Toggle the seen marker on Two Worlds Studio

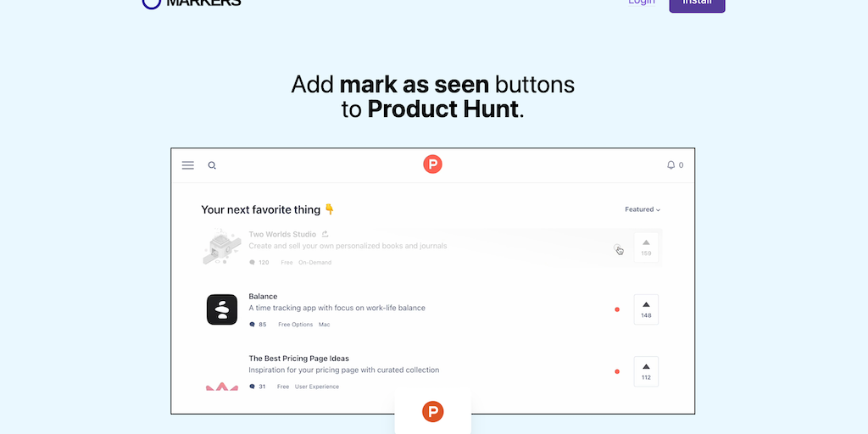coord(617,248)
